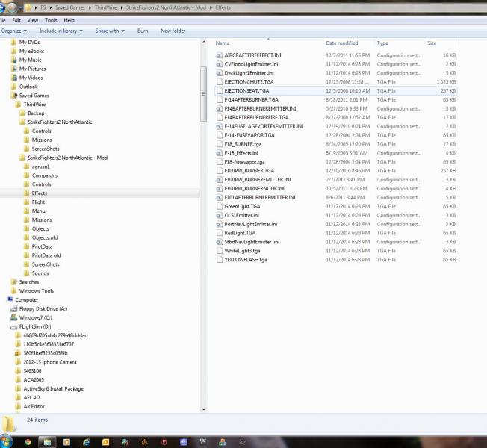Select the OLS1Emitter.ini file icon
The image size is (487, 448).
pyautogui.click(x=220, y=215)
